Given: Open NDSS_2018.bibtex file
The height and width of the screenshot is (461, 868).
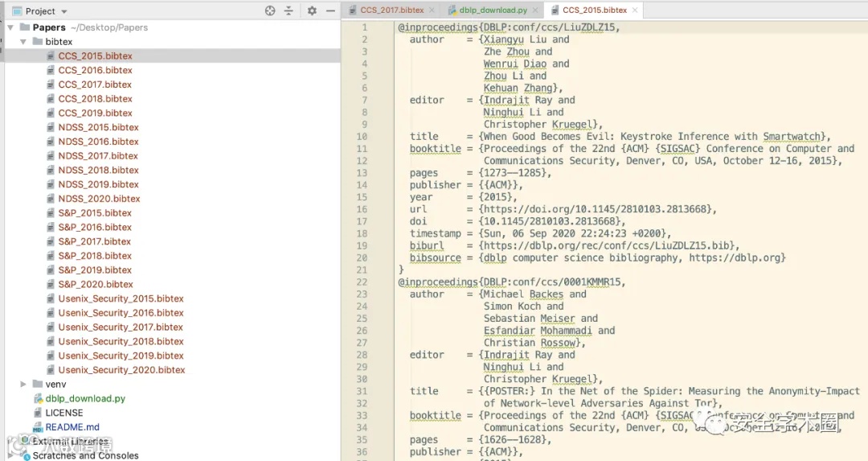Looking at the screenshot, I should coord(99,170).
